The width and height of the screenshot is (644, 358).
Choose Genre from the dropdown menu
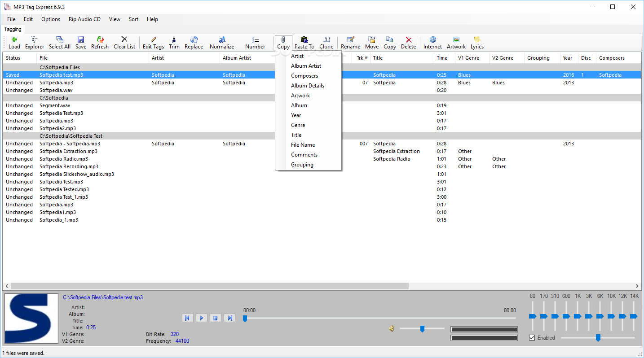click(309, 125)
